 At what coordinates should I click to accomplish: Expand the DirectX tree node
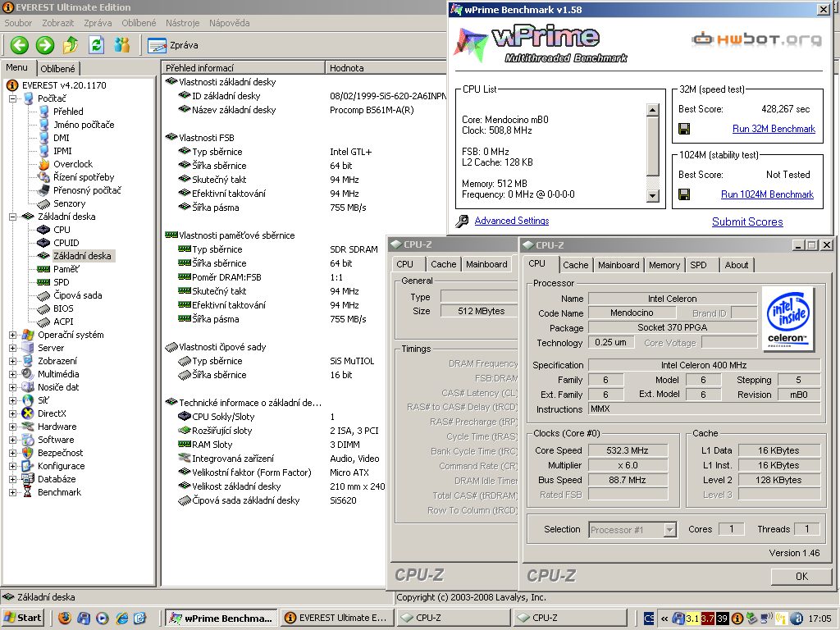[12, 413]
